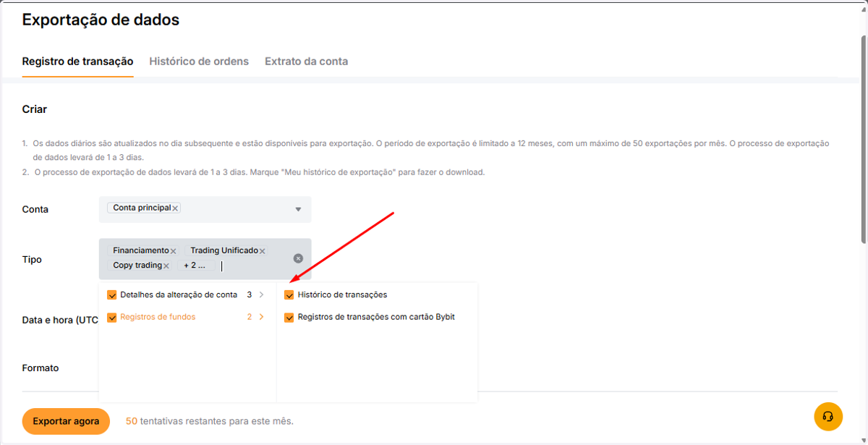Screen dimensions: 868x445
Task: Uncheck Registros de fundos checkbox
Action: (x=111, y=317)
